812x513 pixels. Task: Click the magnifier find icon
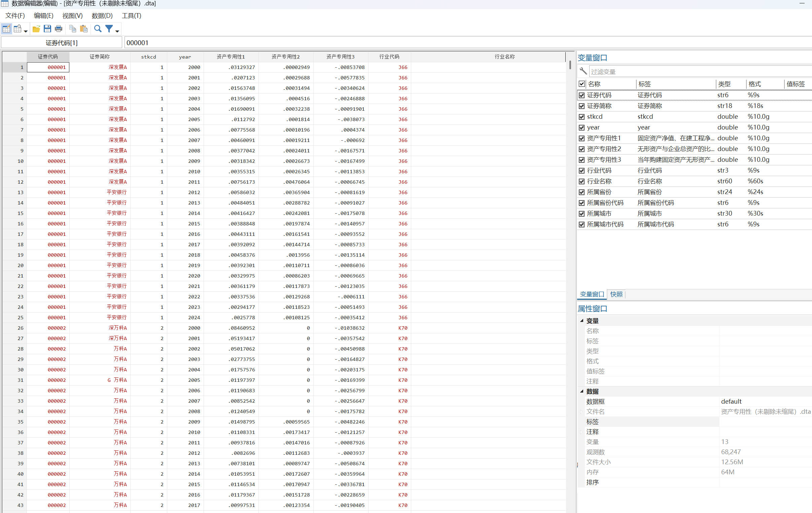[x=98, y=29]
